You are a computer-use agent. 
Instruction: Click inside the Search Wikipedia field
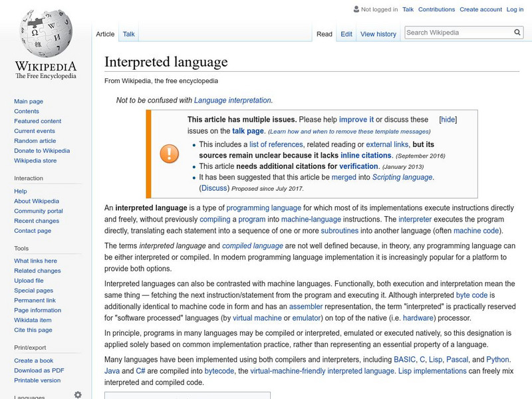(x=452, y=31)
